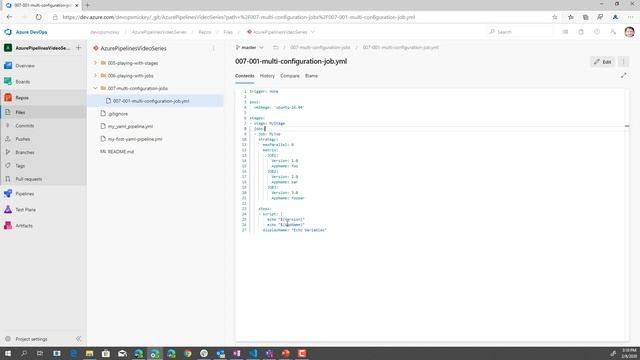Open Windows taskbar search
The image size is (640, 360).
pos(24,353)
